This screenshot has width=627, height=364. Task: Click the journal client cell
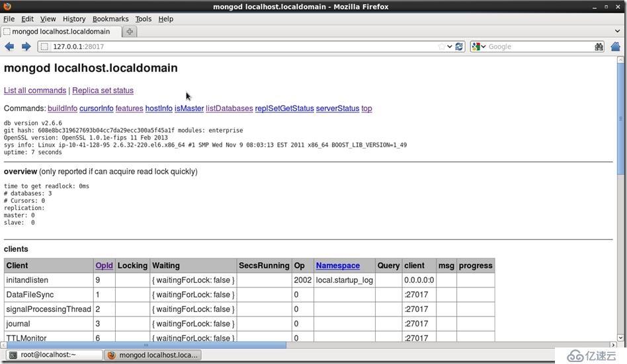click(x=49, y=324)
